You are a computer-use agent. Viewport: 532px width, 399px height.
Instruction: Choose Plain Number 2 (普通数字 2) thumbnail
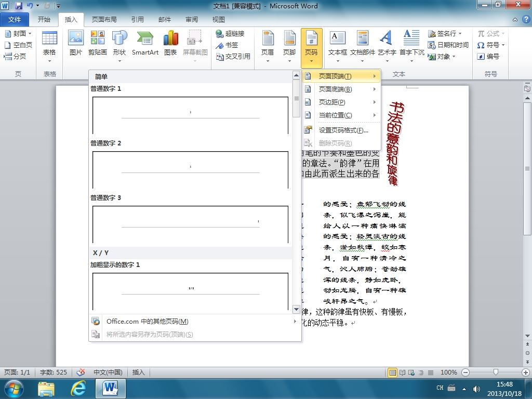tap(190, 170)
